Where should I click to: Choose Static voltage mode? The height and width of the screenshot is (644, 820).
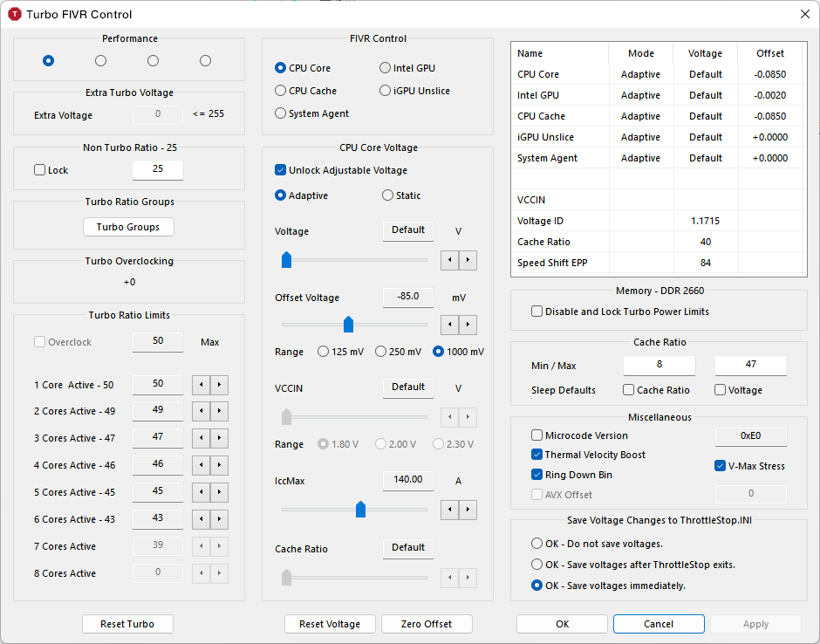coord(401,195)
